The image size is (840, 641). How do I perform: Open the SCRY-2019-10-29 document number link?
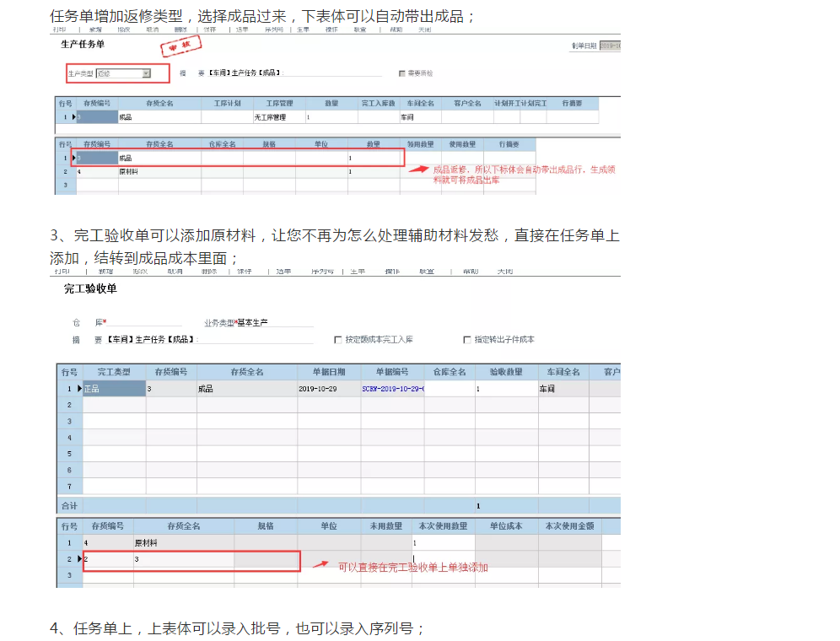(x=393, y=389)
